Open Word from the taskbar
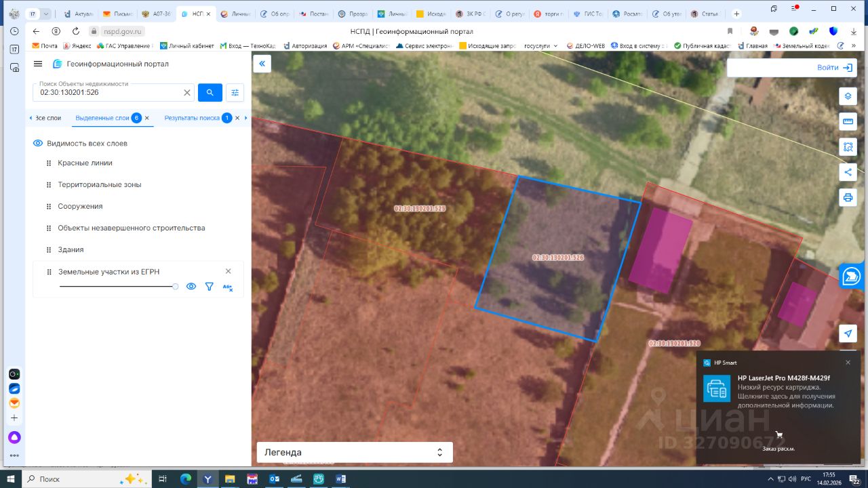The height and width of the screenshot is (488, 868). point(340,479)
